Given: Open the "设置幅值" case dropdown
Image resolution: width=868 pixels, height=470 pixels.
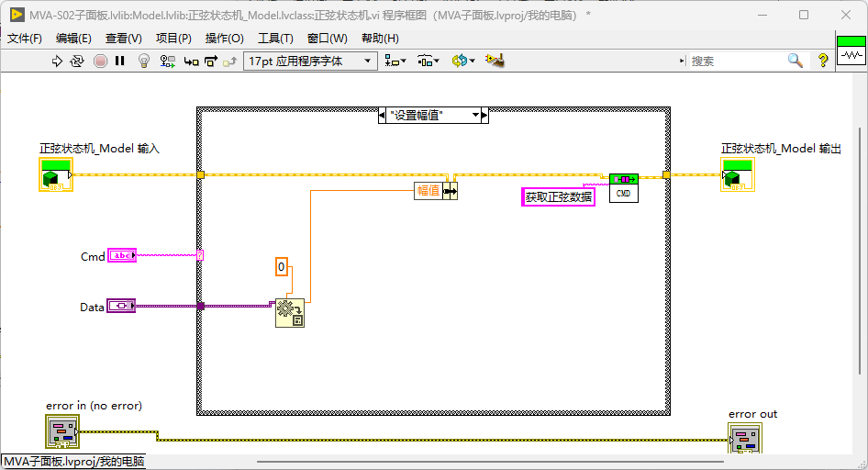Looking at the screenshot, I should click(475, 115).
